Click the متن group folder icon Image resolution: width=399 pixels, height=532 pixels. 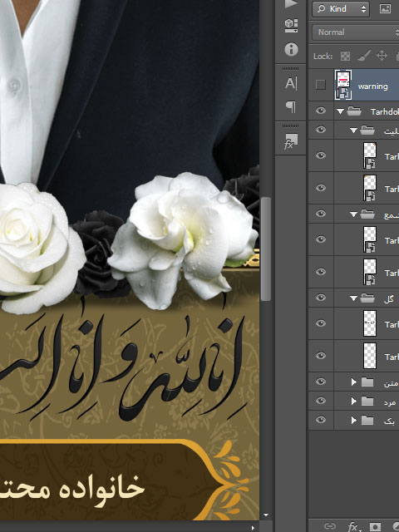pos(367,382)
